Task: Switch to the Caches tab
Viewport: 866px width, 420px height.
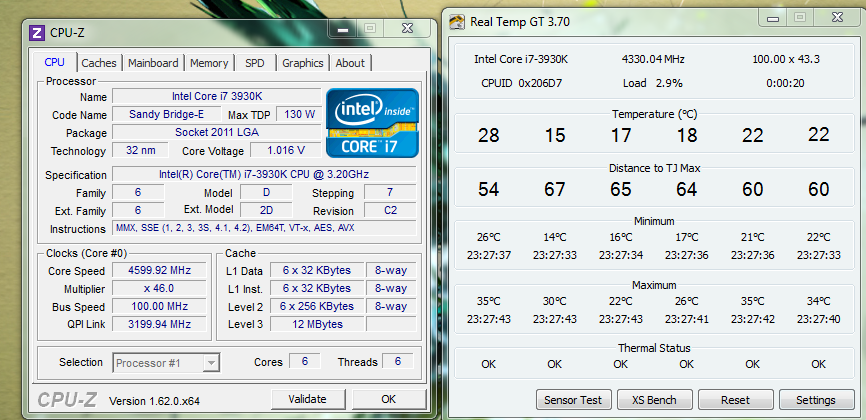Action: pyautogui.click(x=99, y=63)
